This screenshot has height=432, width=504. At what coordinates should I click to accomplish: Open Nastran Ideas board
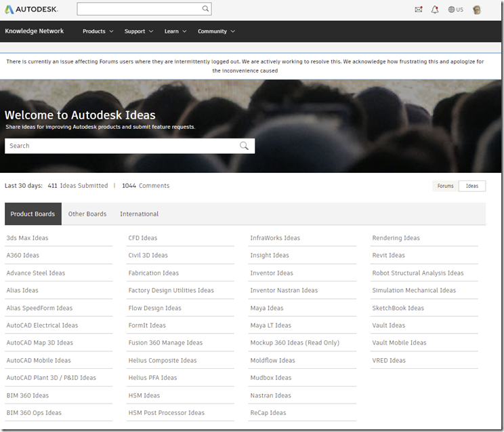pyautogui.click(x=271, y=395)
